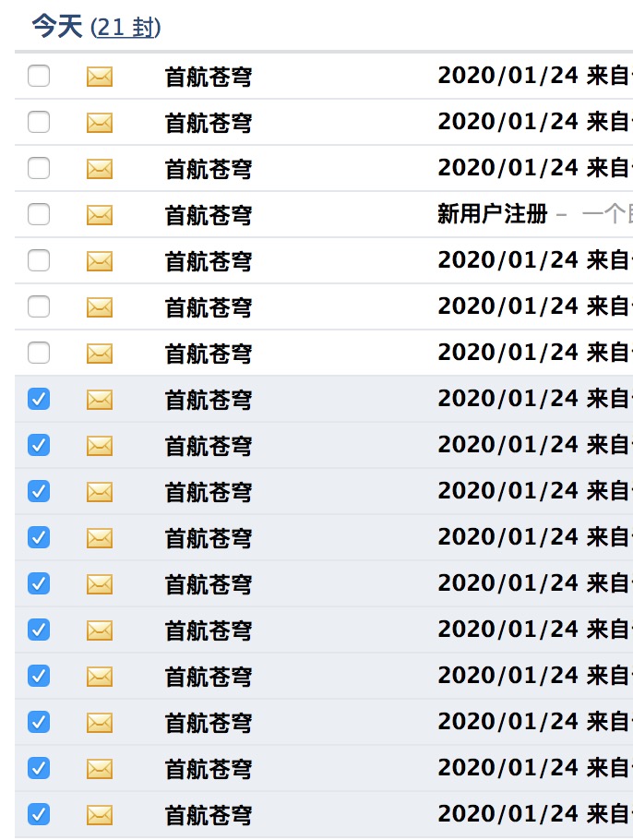Tick the checkbox on the 新用户注册 email
Image resolution: width=633 pixels, height=840 pixels.
coord(39,214)
